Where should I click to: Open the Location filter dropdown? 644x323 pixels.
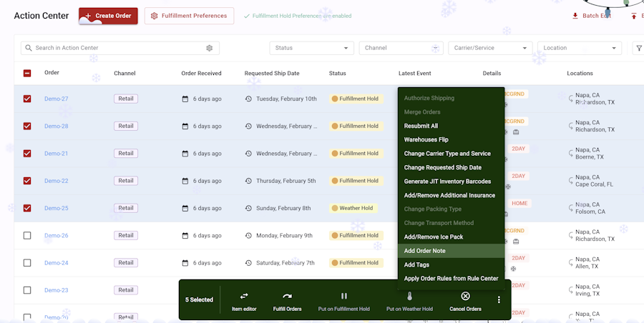(580, 48)
